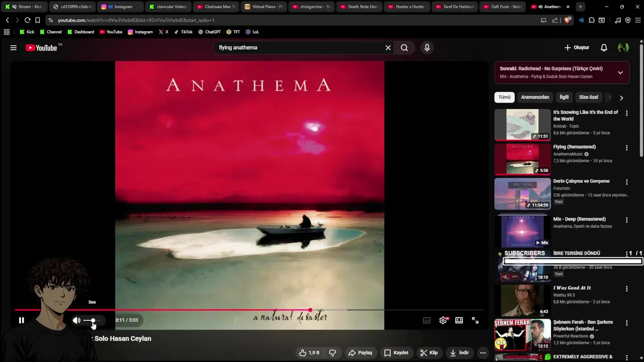The image size is (644, 362).
Task: Open the browser extensions puzzle icon
Action: [x=591, y=20]
